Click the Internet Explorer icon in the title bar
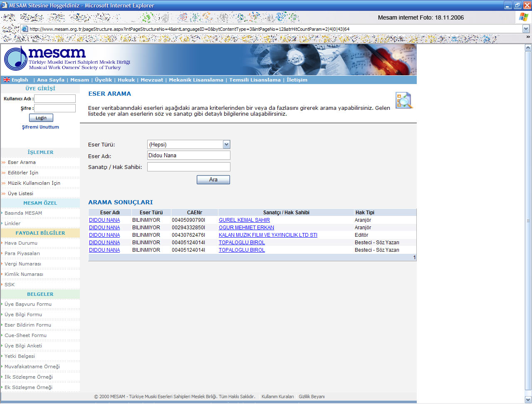This screenshot has height=404, width=532. pos(5,5)
